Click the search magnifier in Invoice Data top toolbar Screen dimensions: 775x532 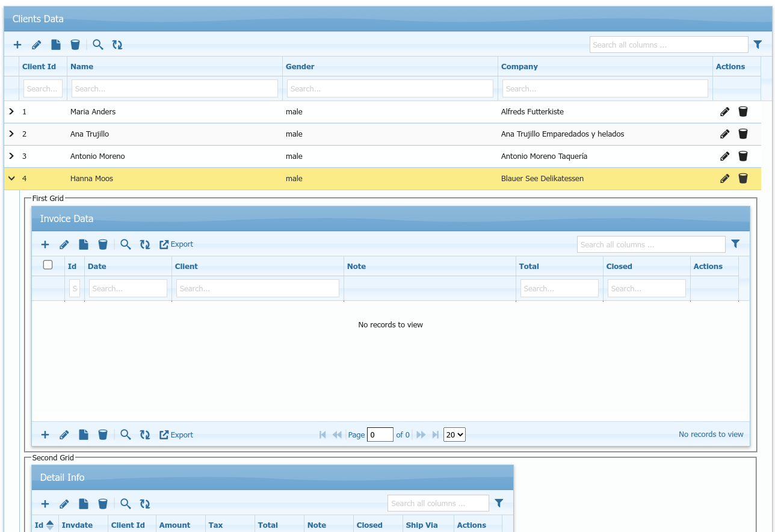(126, 244)
